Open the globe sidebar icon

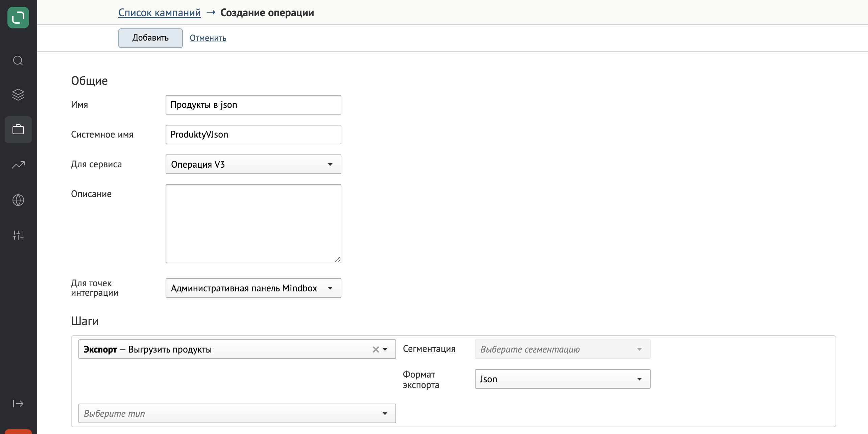pyautogui.click(x=18, y=200)
